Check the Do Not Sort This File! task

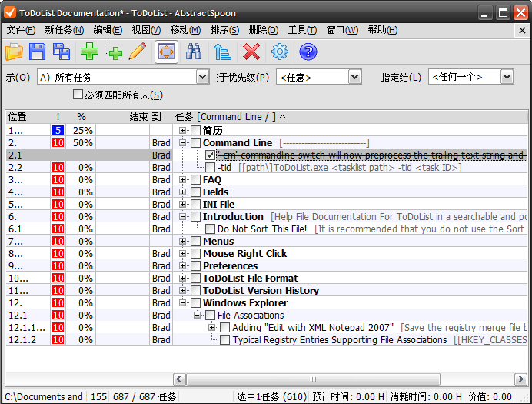(x=211, y=229)
